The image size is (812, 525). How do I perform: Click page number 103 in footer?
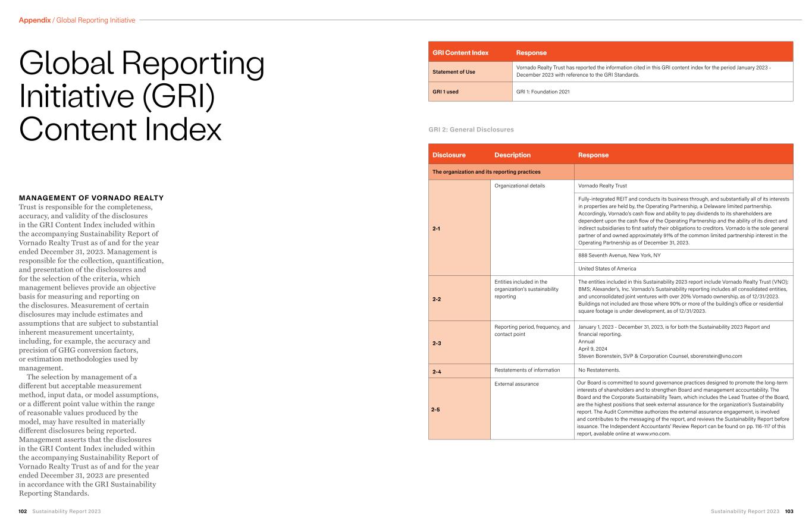click(x=789, y=511)
